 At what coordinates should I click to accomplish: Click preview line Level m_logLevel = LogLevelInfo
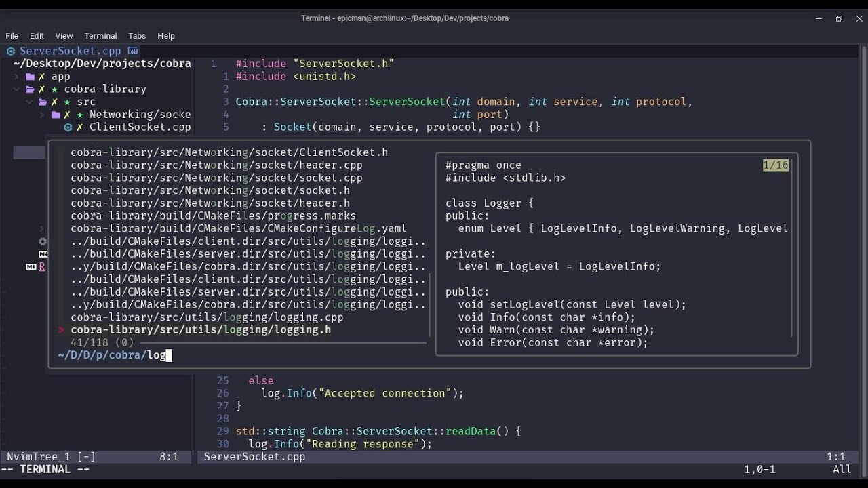coord(559,267)
